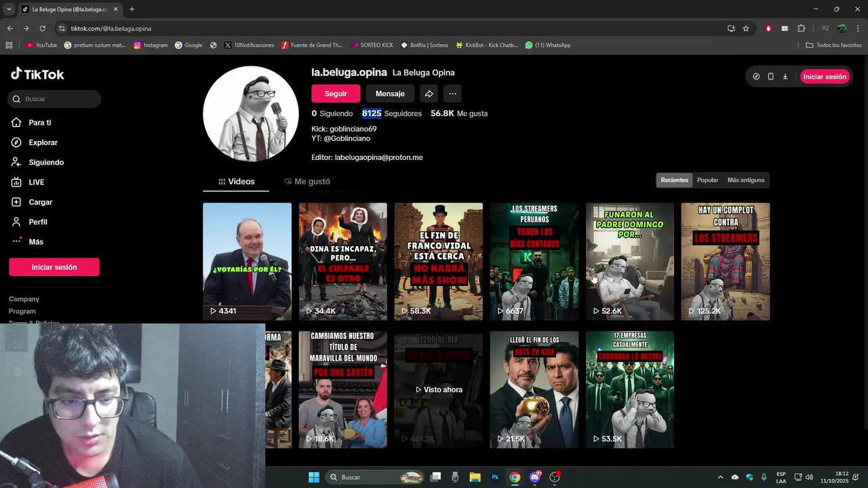Viewport: 868px width, 488px height.
Task: Open 17 empresas casualmente video
Action: pos(630,390)
